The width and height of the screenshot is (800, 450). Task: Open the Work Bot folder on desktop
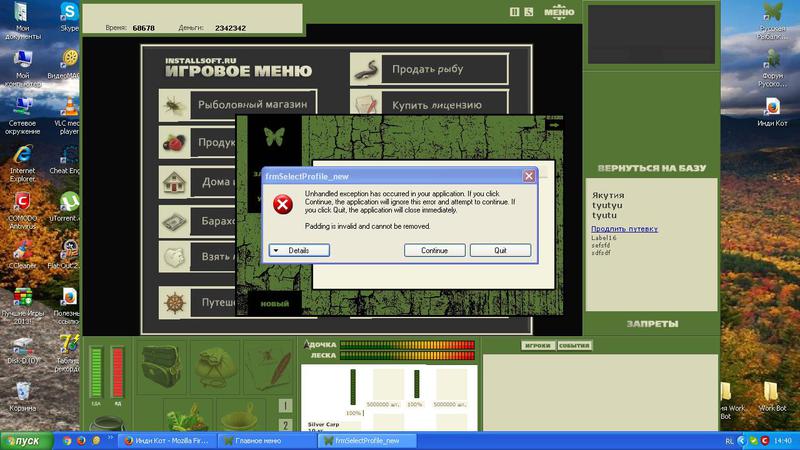point(772,397)
